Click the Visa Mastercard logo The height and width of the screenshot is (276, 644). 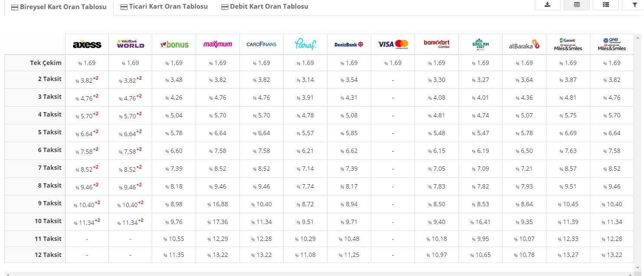[x=393, y=44]
